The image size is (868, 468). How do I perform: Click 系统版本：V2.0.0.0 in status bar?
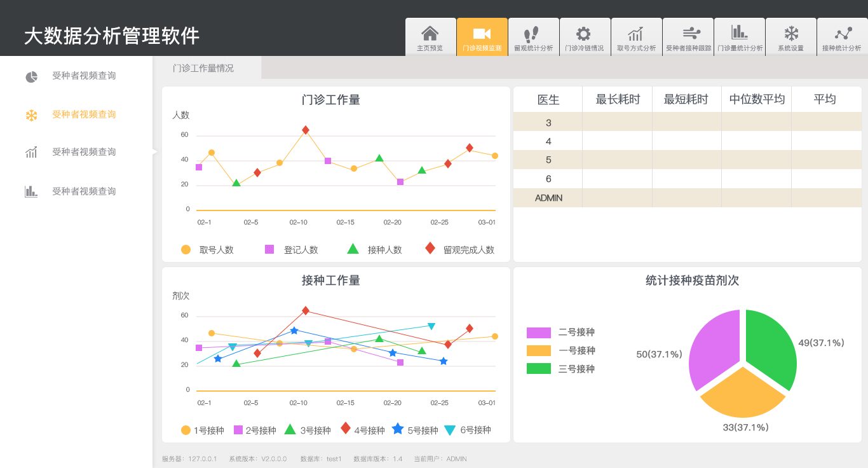257,459
